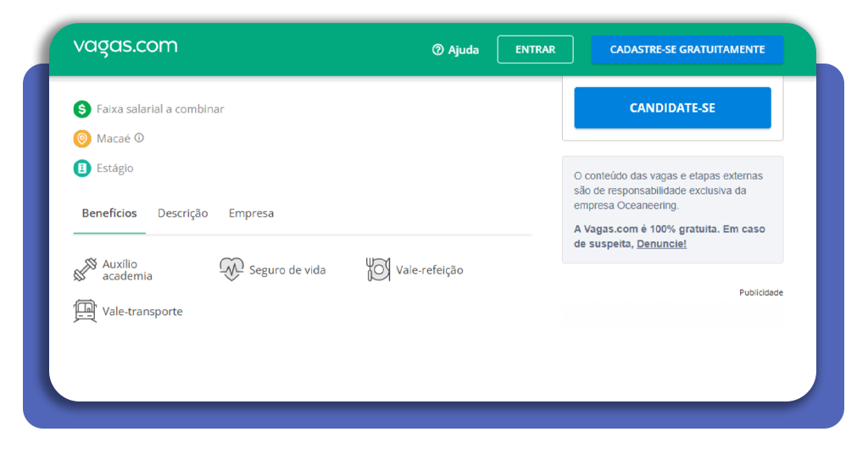The height and width of the screenshot is (454, 868).
Task: Apply with the CANDIDATE-SE button
Action: click(x=672, y=108)
